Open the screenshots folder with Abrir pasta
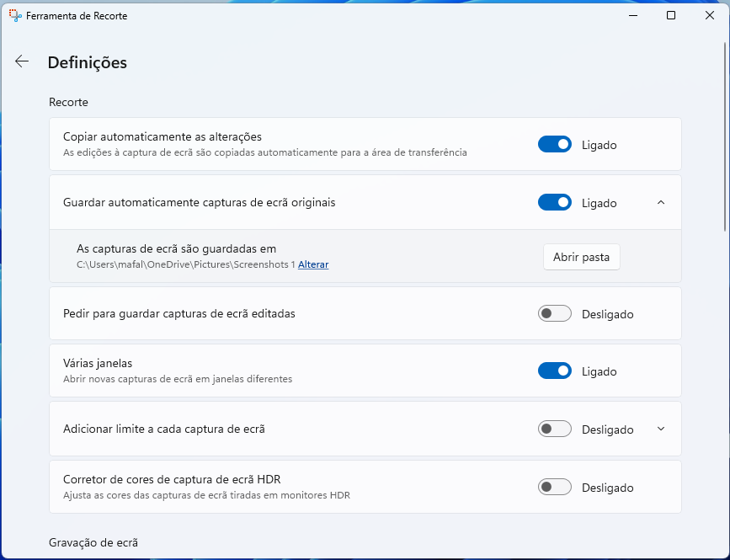The height and width of the screenshot is (560, 730). pyautogui.click(x=582, y=257)
